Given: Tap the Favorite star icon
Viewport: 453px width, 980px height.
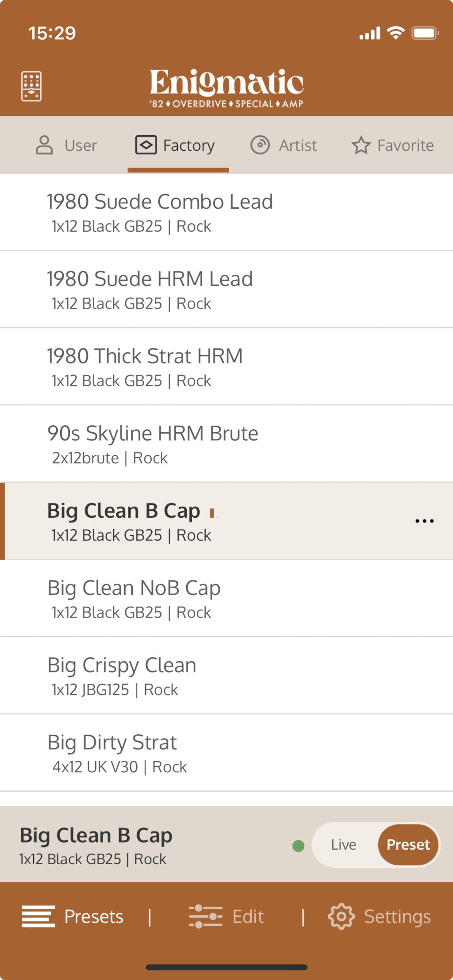Looking at the screenshot, I should pyautogui.click(x=361, y=145).
